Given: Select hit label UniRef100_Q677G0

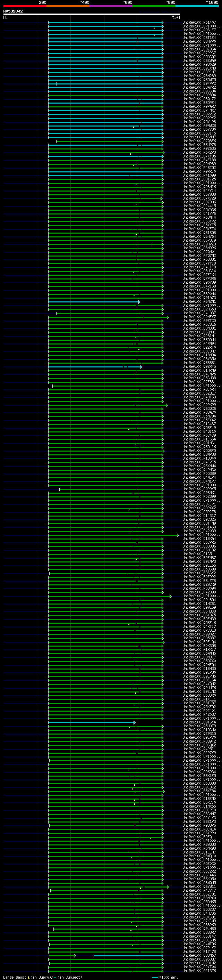Looking at the screenshot, I should tap(199, 129).
